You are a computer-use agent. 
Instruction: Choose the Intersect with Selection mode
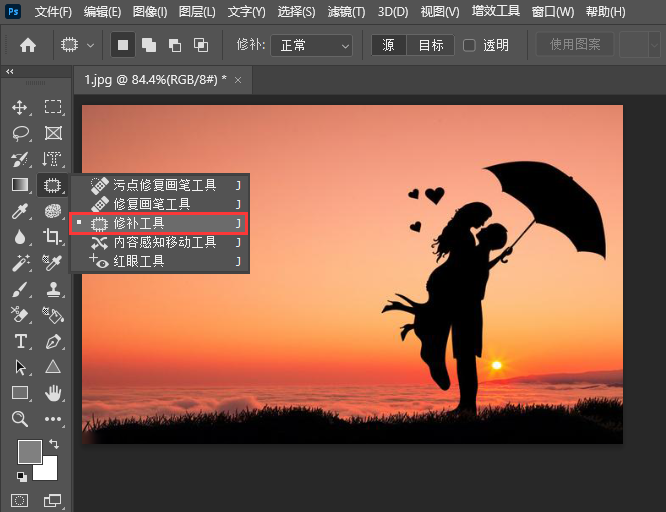click(201, 45)
